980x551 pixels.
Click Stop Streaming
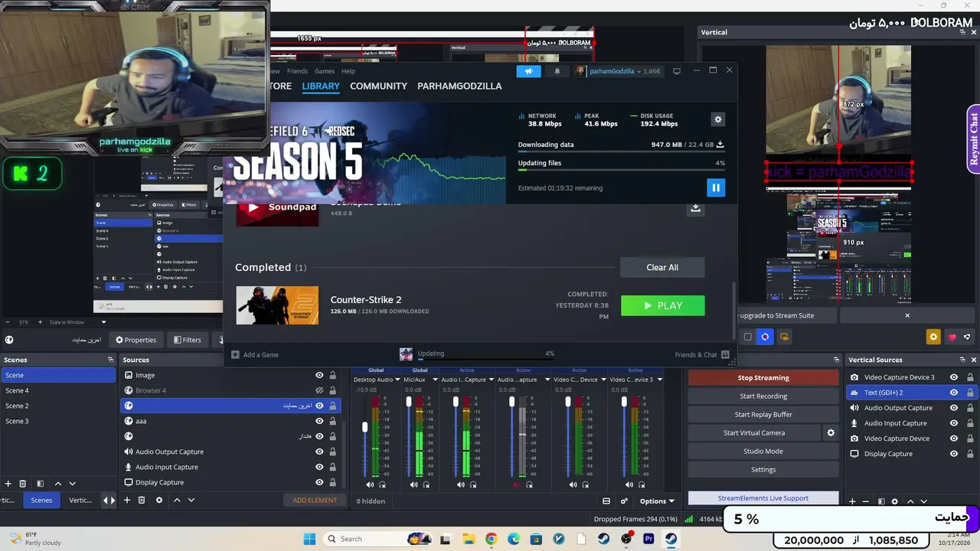(x=763, y=378)
